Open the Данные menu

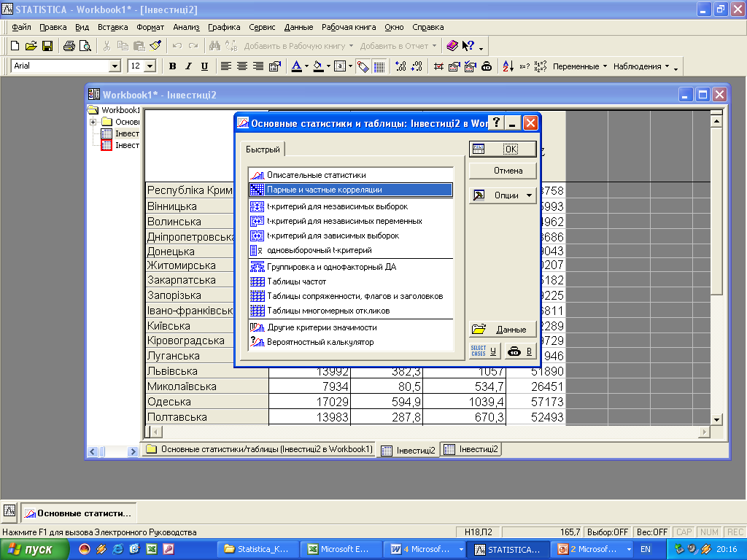298,27
